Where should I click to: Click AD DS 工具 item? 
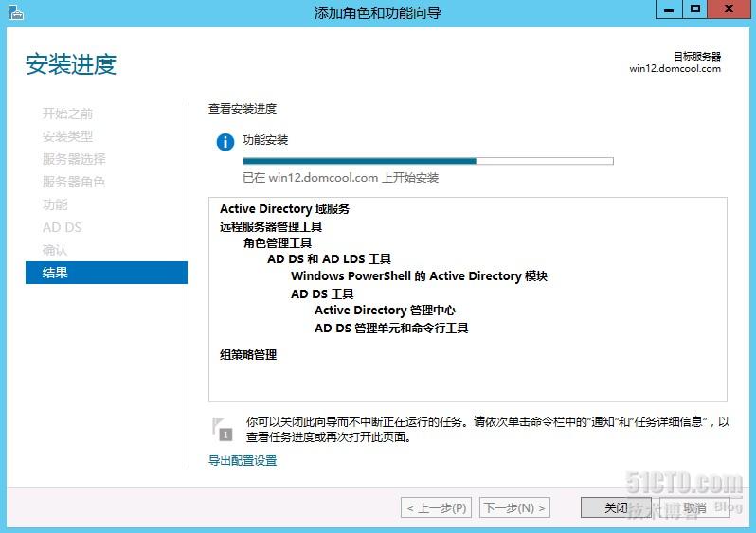pos(322,293)
